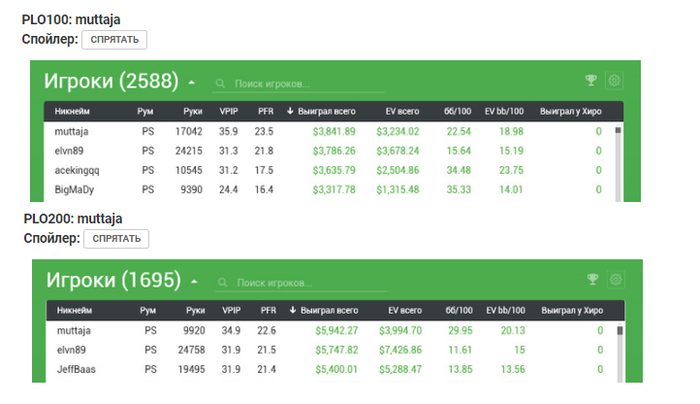
Task: Click the search magnifier icon in Игроки (1695) panel
Action: click(222, 283)
